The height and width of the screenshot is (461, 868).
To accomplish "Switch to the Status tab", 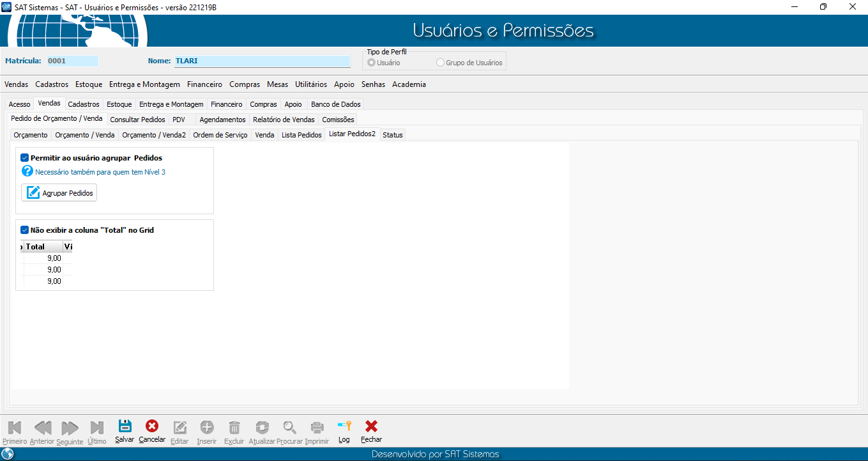I will coord(392,135).
